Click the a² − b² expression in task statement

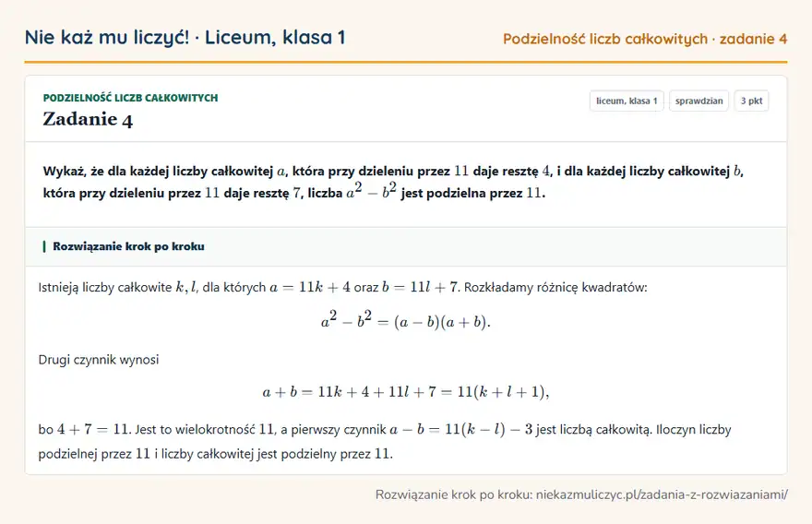click(371, 191)
